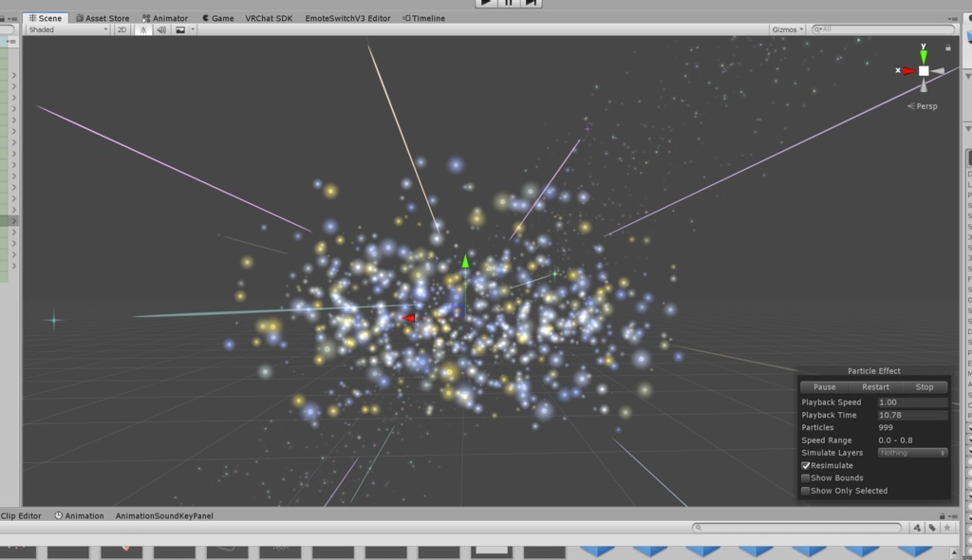Click the step forward button at top

tap(532, 3)
